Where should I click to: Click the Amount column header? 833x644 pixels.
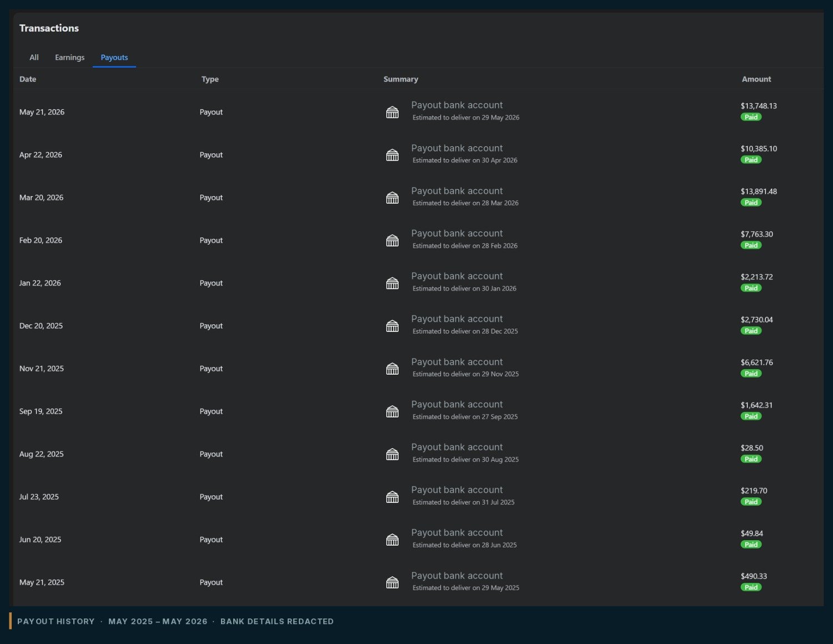pos(756,79)
